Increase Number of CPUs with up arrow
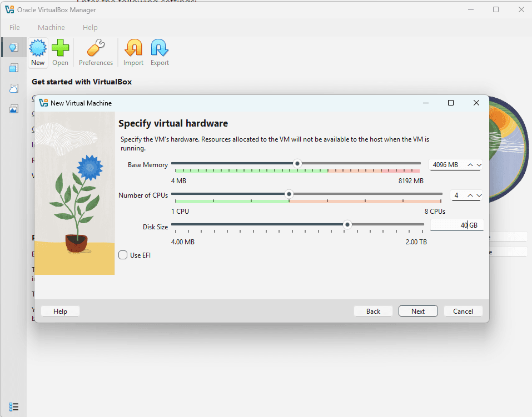 [x=470, y=195]
